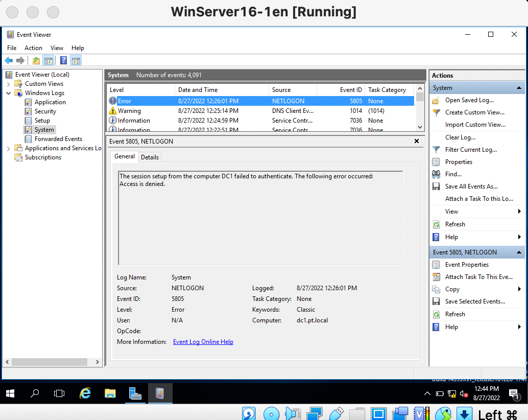Viewport: 528px width, 420px height.
Task: Select the Security log in tree
Action: [x=45, y=111]
